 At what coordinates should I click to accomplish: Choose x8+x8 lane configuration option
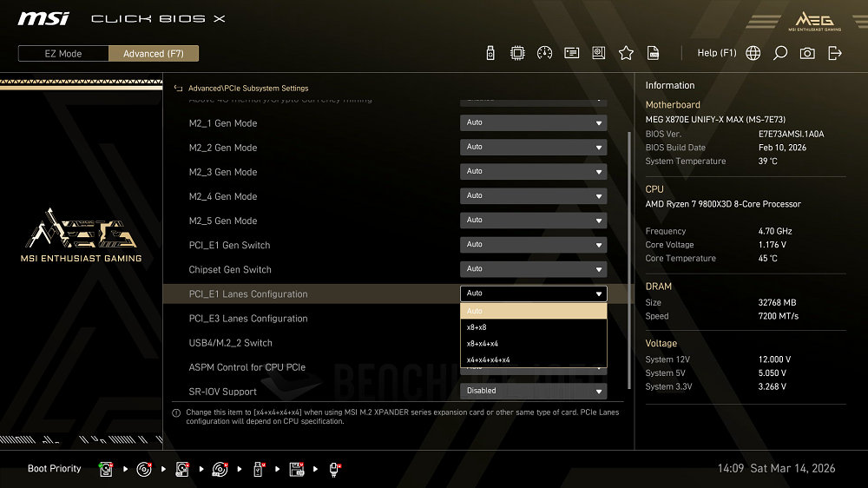coord(533,327)
